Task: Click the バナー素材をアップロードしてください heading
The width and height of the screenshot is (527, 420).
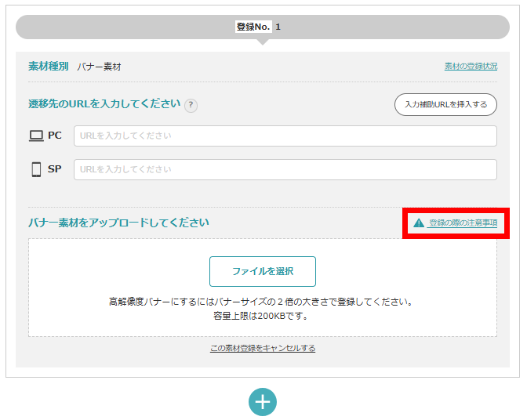Action: (118, 223)
